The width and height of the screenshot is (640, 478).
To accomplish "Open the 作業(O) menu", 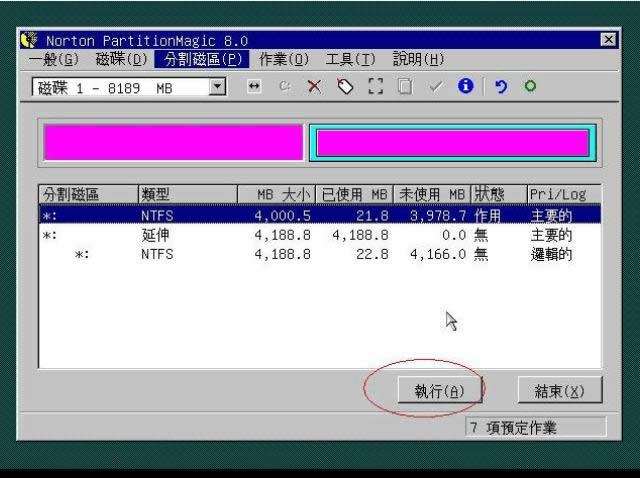I will point(284,60).
